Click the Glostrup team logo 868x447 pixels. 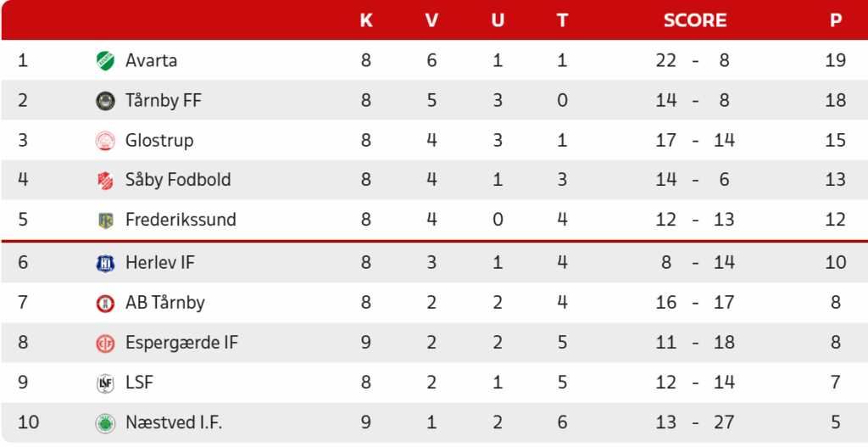tap(105, 141)
